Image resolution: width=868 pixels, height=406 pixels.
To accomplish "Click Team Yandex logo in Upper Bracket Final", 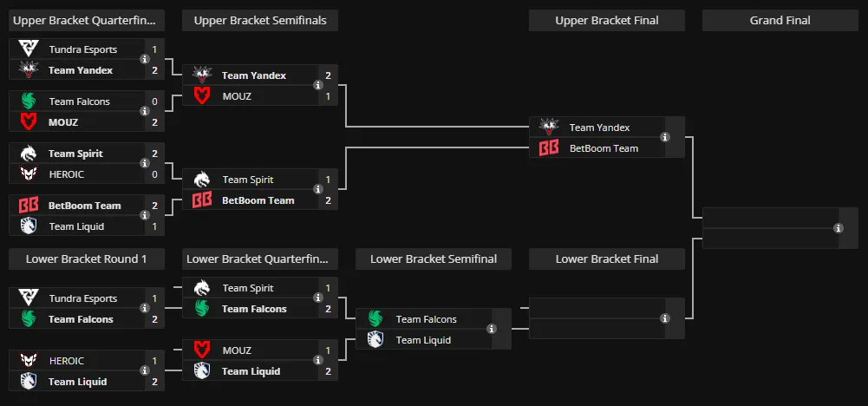I will point(549,128).
